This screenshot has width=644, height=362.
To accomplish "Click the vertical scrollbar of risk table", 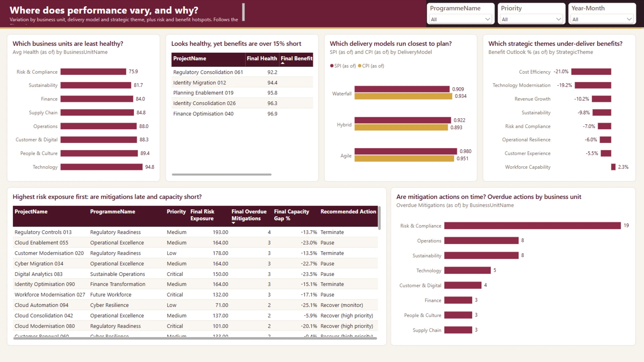I will pos(379,218).
